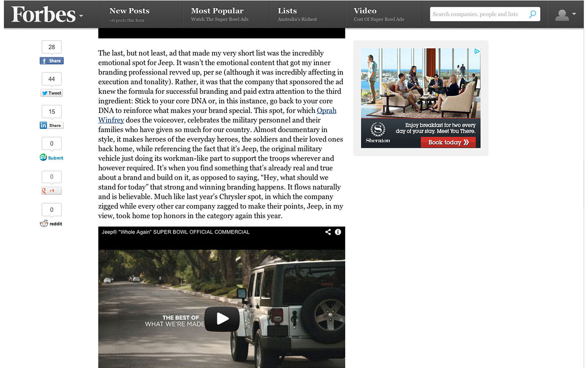
Task: Click the search magnifier icon
Action: 533,14
